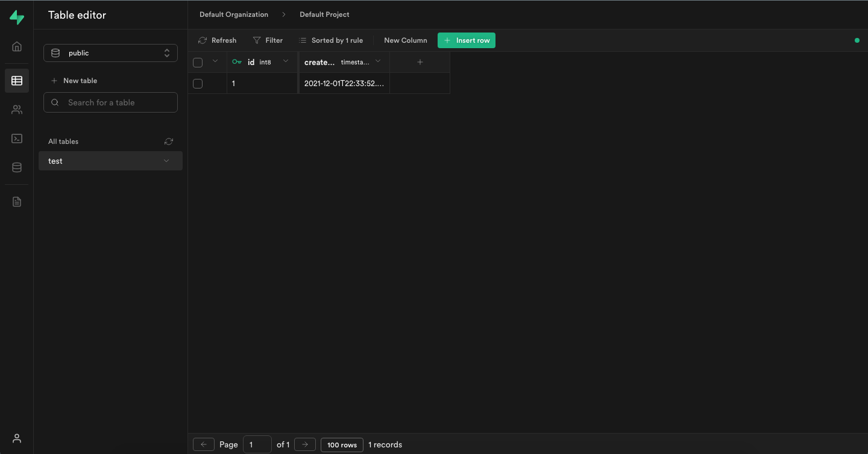This screenshot has width=868, height=454.
Task: Open the id column menu chevron
Action: [x=286, y=61]
